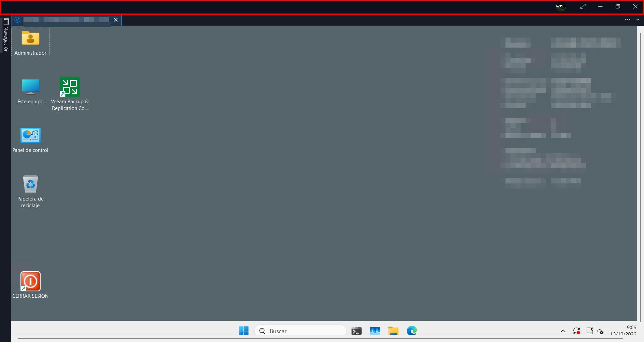Expand the Navegación side panel
Image resolution: width=644 pixels, height=342 pixels.
(x=6, y=36)
